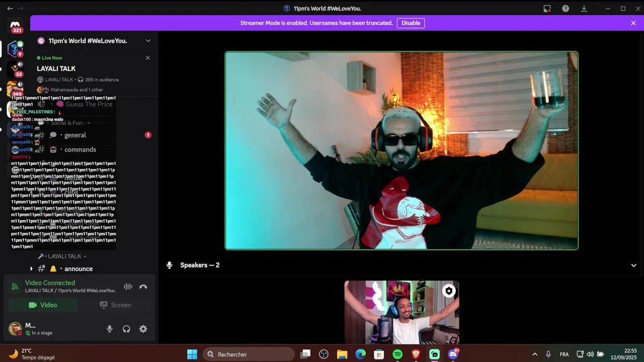Click the taskbar Rechercher search box
The height and width of the screenshot is (362, 644).
click(x=249, y=354)
